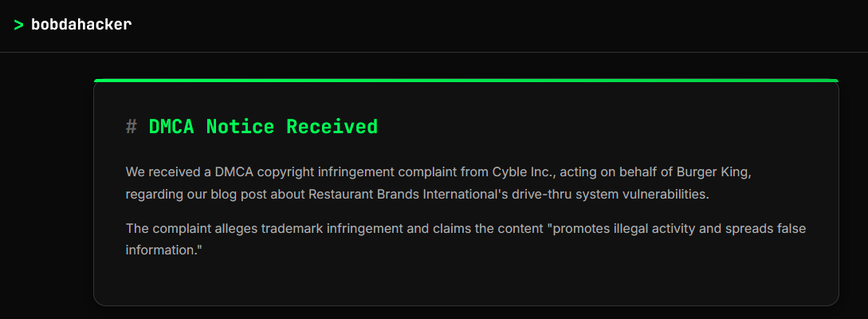Click the word DMCA in the green heading
The height and width of the screenshot is (319, 868).
tap(171, 127)
